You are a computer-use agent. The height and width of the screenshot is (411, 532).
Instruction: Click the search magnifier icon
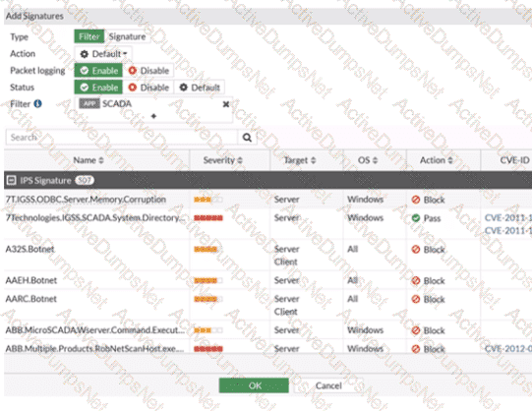coord(247,138)
